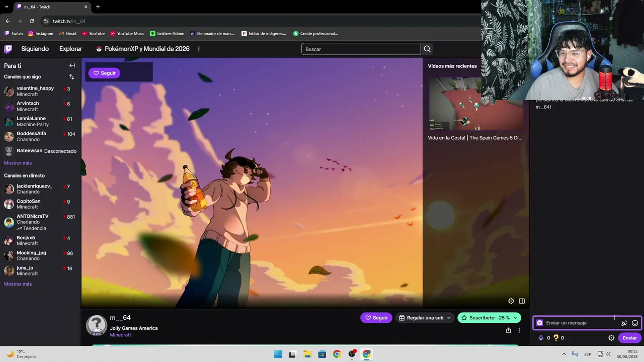Click Seguir button below the video
Screen dimensions: 644x362
pos(376,318)
